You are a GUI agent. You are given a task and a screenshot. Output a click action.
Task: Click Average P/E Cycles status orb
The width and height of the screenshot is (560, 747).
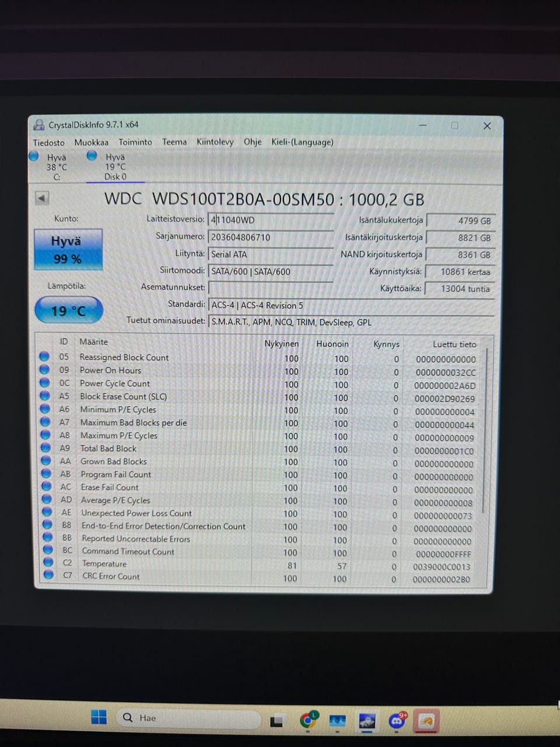pyautogui.click(x=47, y=500)
